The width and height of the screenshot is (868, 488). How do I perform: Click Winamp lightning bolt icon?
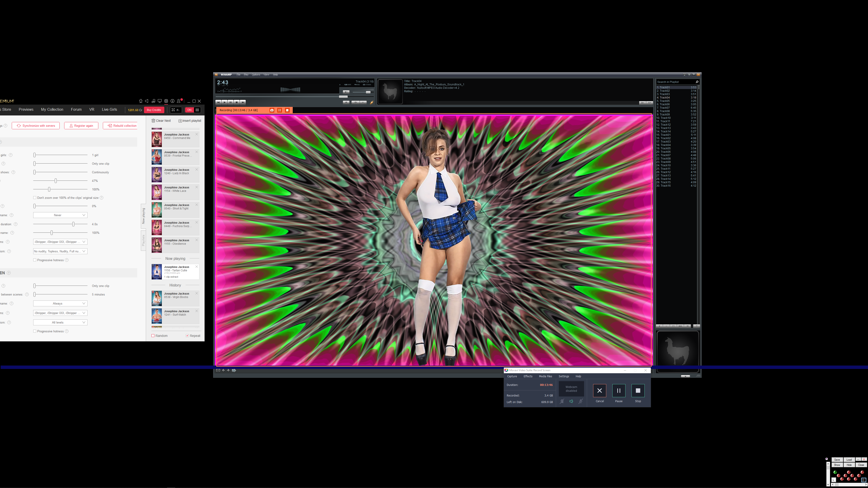(x=372, y=102)
